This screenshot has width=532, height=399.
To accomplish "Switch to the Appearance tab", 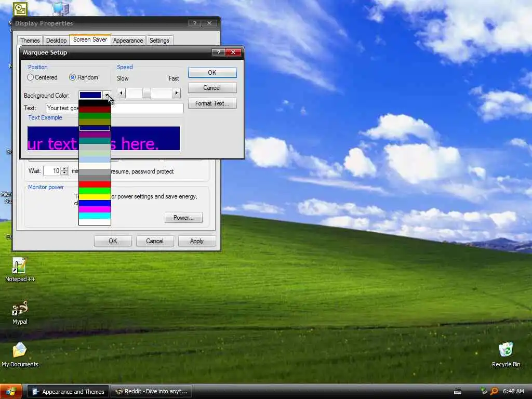I will tap(128, 41).
